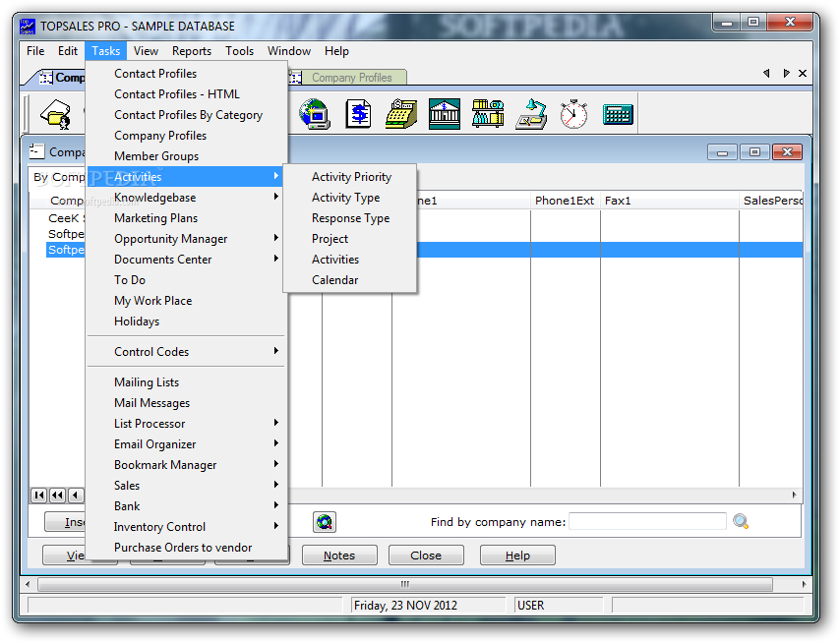This screenshot has height=643, width=840.
Task: Click the desk lamp toolbar icon
Action: click(x=531, y=114)
